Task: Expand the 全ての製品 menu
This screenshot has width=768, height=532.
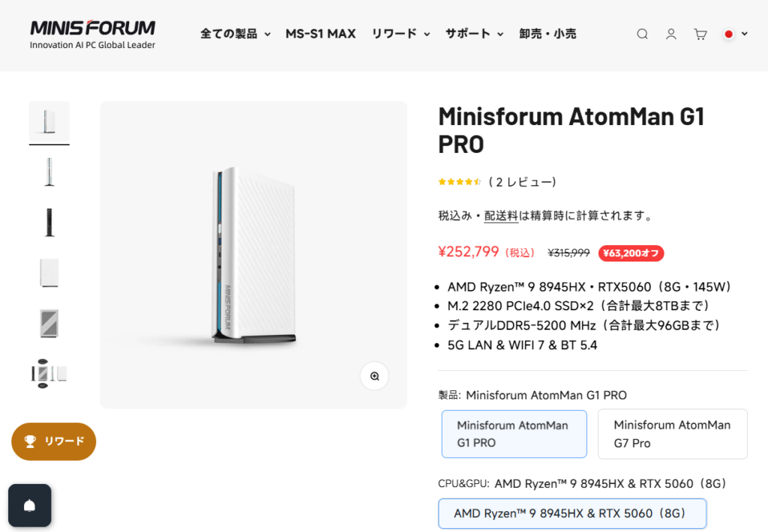Action: pos(235,34)
